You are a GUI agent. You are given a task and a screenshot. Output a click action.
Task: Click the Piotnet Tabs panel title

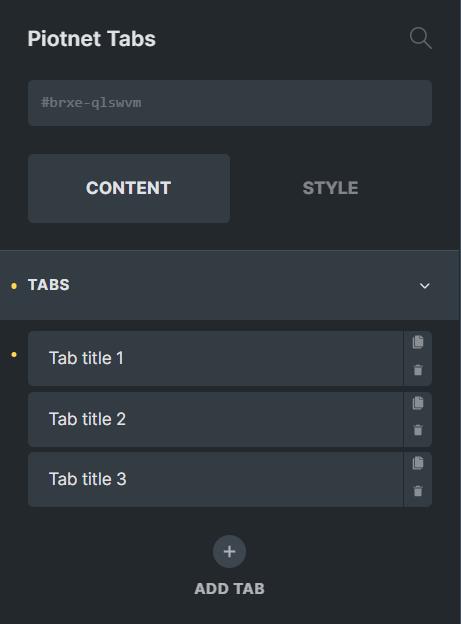point(92,39)
